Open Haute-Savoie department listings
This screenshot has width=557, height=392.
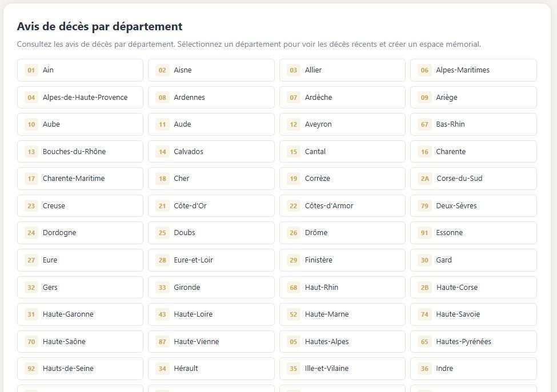pyautogui.click(x=473, y=314)
